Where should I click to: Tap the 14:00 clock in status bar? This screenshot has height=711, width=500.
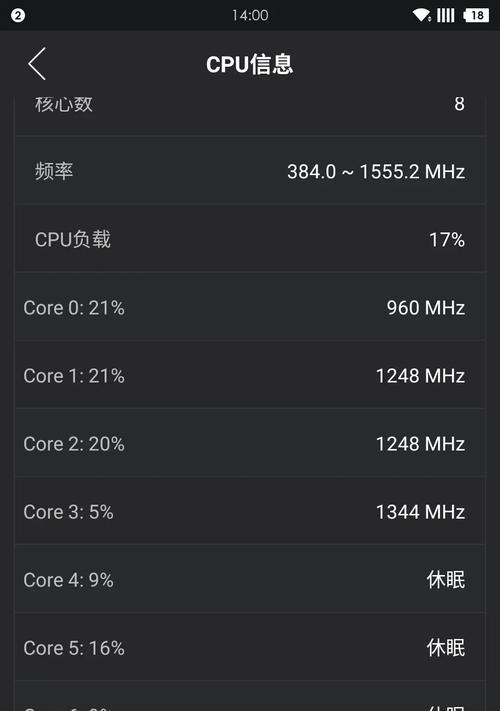pos(250,15)
